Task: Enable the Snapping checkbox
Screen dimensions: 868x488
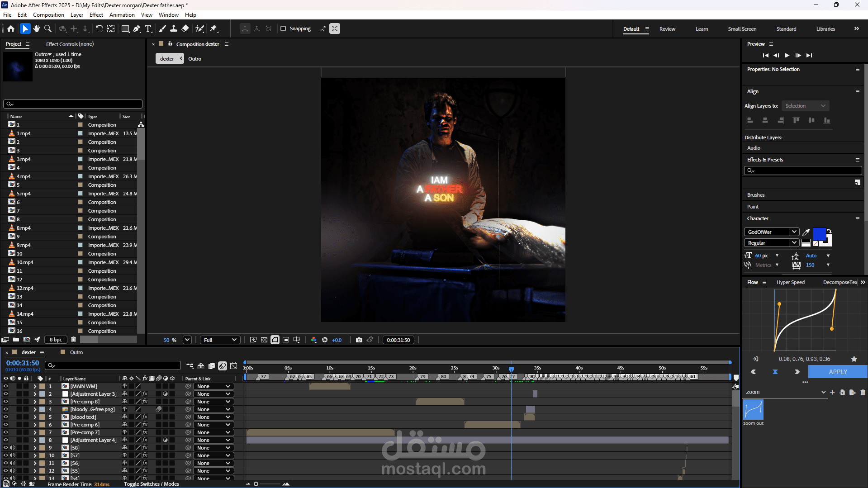Action: coord(283,28)
